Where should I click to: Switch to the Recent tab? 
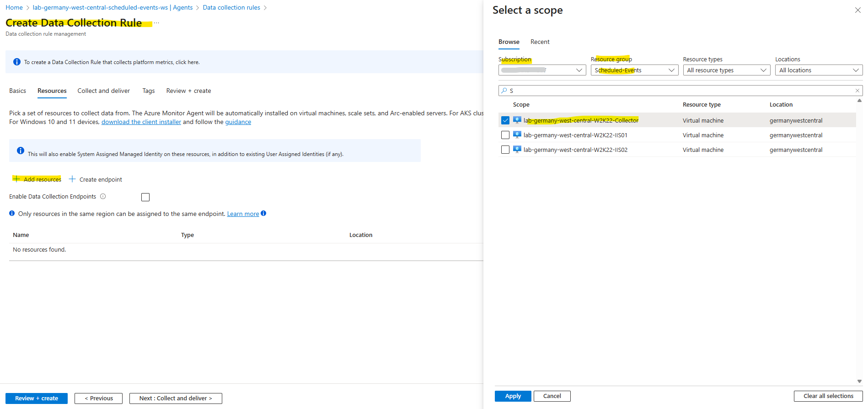[x=540, y=42]
